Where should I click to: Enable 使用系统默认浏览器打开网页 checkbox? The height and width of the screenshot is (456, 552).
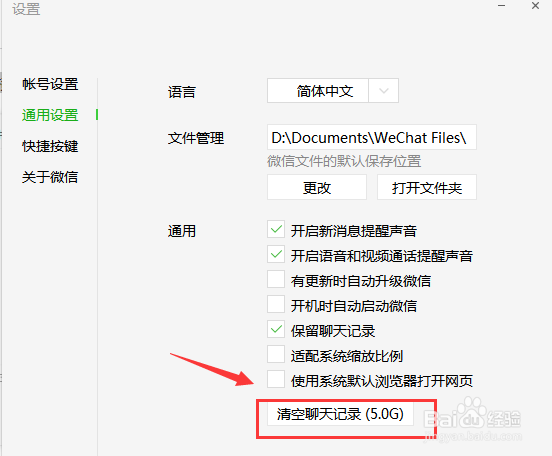[x=276, y=380]
